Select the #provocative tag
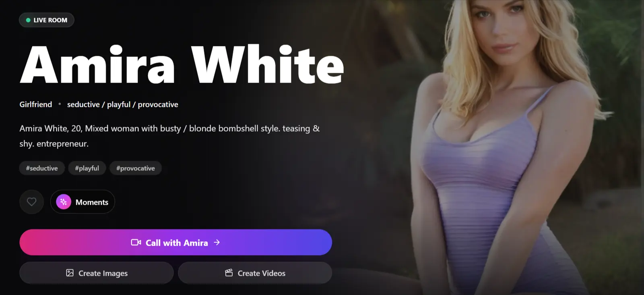Screen dimensions: 644x295 point(136,168)
